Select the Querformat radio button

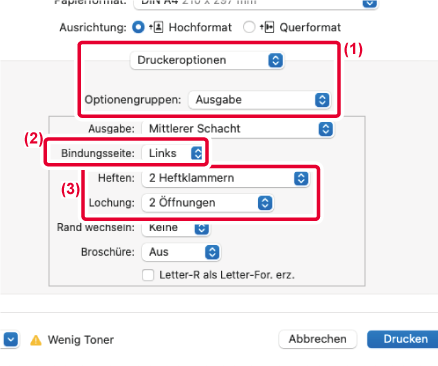click(249, 27)
